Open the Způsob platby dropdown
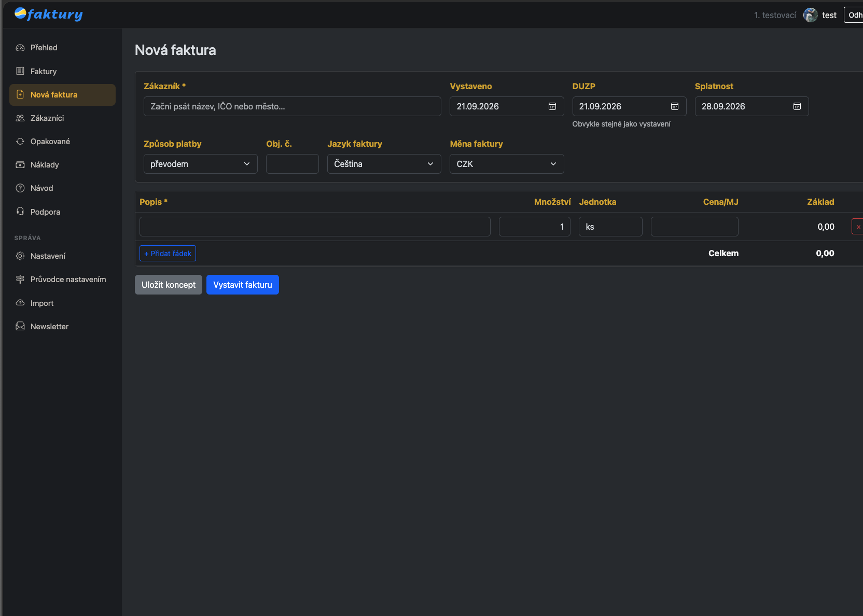Screen dimensions: 863x616 (201, 164)
